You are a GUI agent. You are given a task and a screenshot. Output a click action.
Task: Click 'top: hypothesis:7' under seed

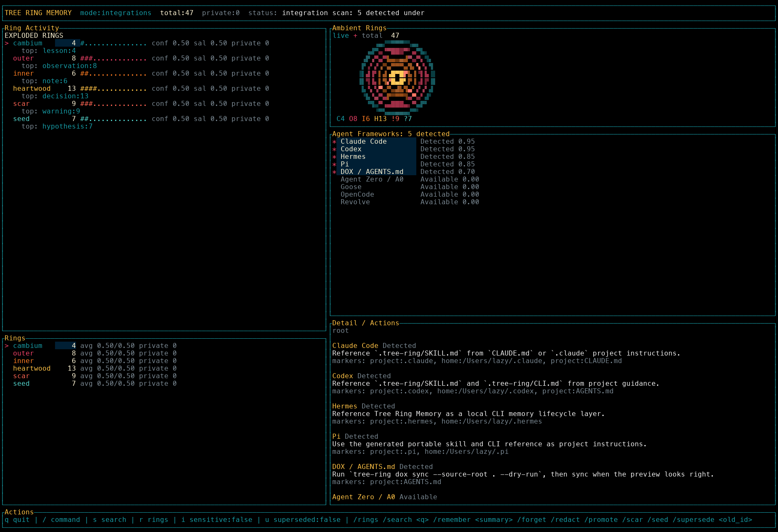click(57, 126)
